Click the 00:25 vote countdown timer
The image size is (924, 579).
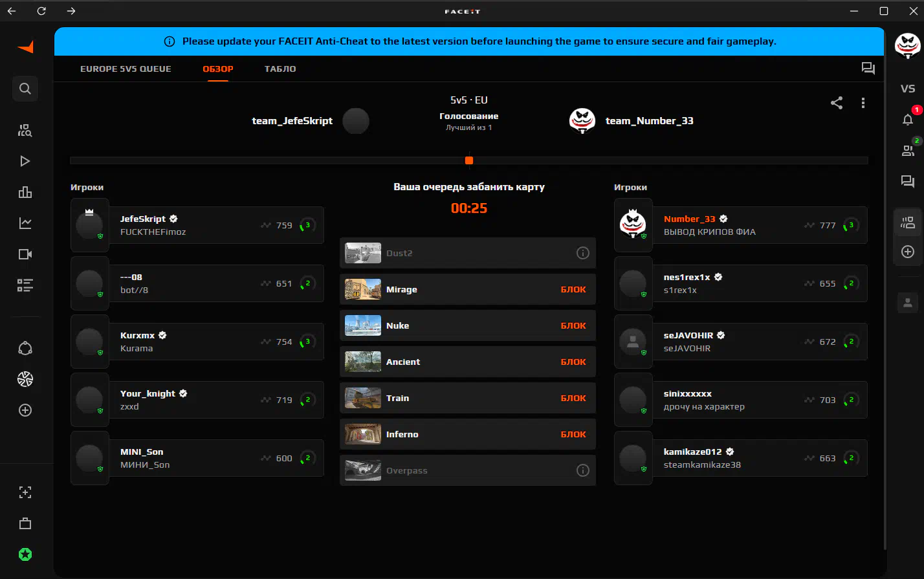[x=469, y=208]
